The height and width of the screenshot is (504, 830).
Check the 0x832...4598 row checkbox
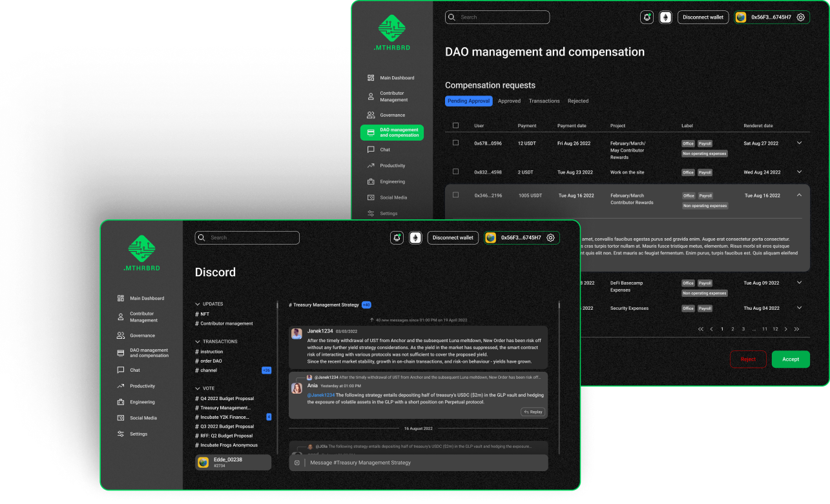point(455,172)
